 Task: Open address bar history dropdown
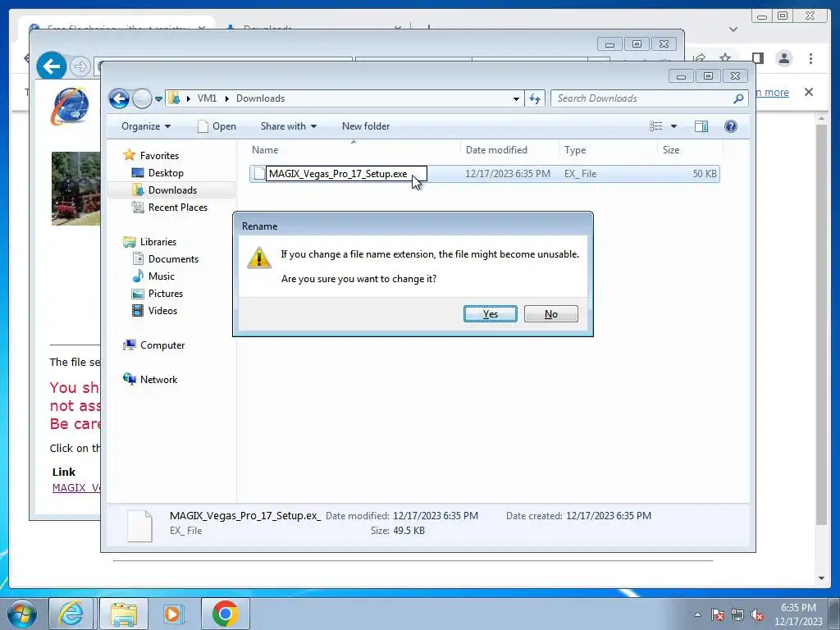pyautogui.click(x=516, y=98)
